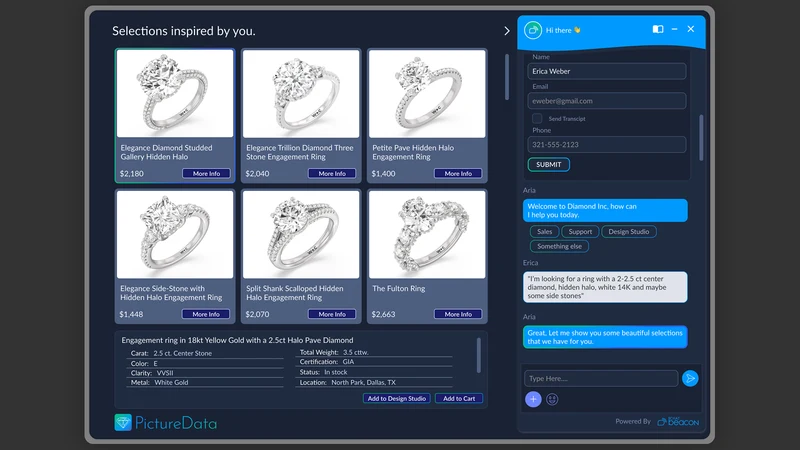This screenshot has height=450, width=800.
Task: More Info for Petite Pave Hidden Halo
Action: pyautogui.click(x=458, y=173)
